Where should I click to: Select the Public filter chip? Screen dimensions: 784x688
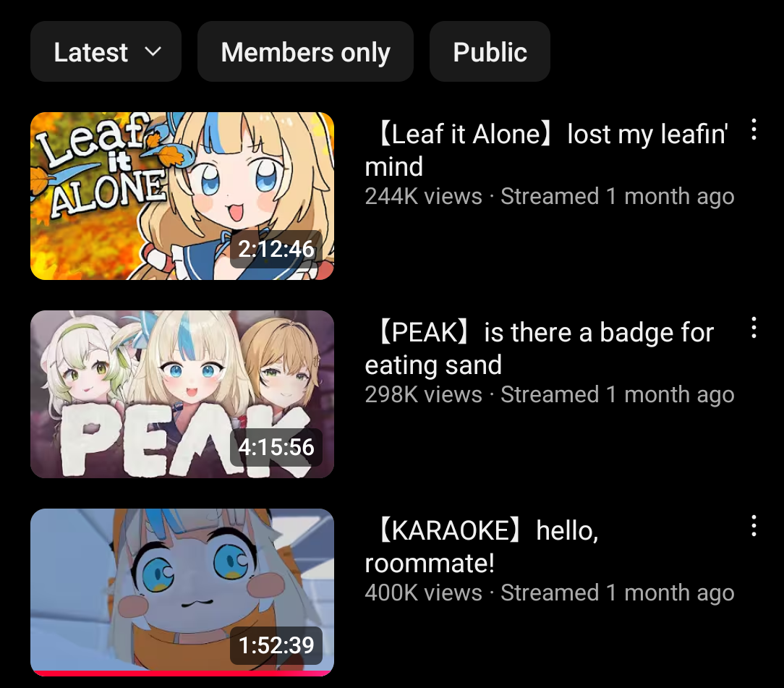click(490, 51)
